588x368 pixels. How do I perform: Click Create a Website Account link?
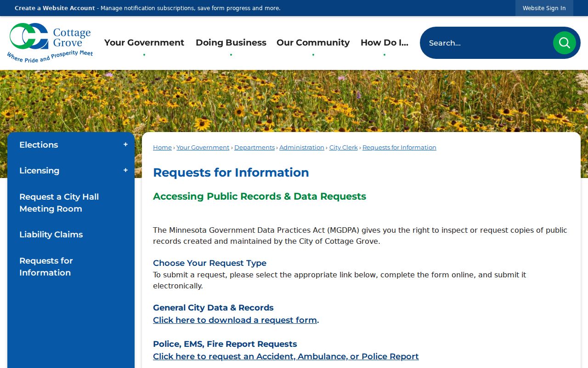click(55, 8)
